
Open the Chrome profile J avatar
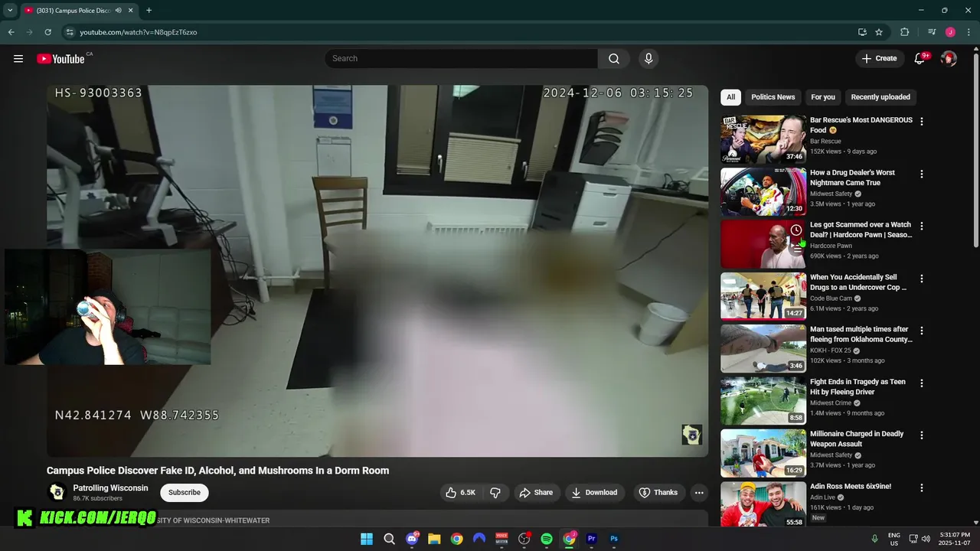pos(950,32)
